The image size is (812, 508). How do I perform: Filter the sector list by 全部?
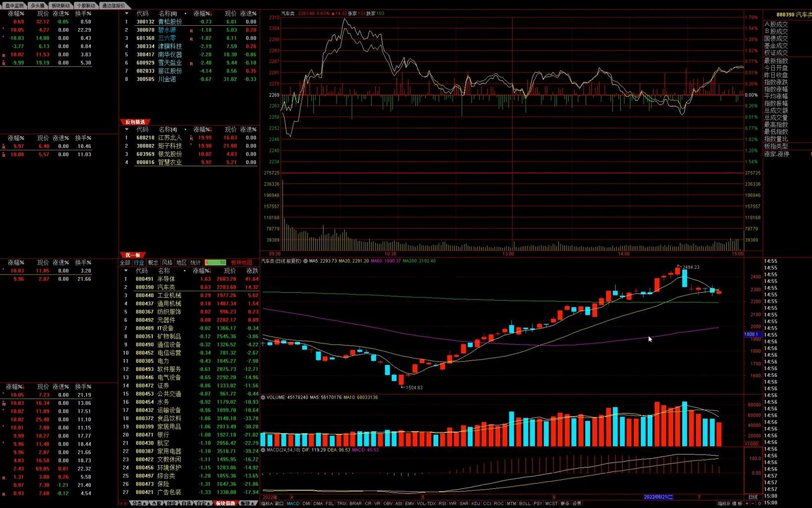coord(125,262)
